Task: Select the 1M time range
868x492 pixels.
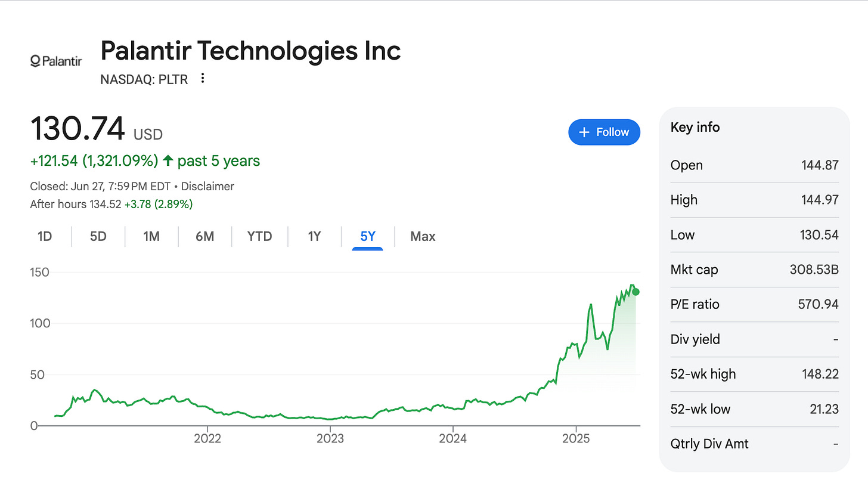Action: pyautogui.click(x=151, y=236)
